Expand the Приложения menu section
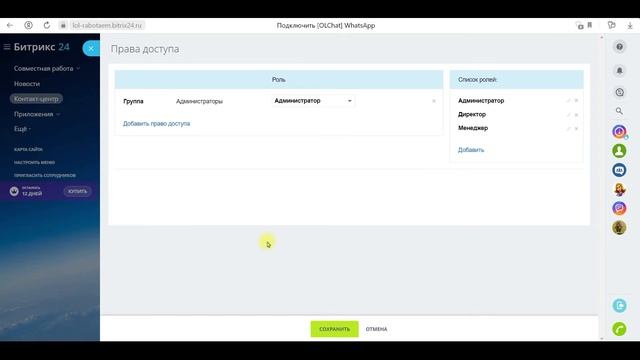The height and width of the screenshot is (360, 640). [37, 114]
